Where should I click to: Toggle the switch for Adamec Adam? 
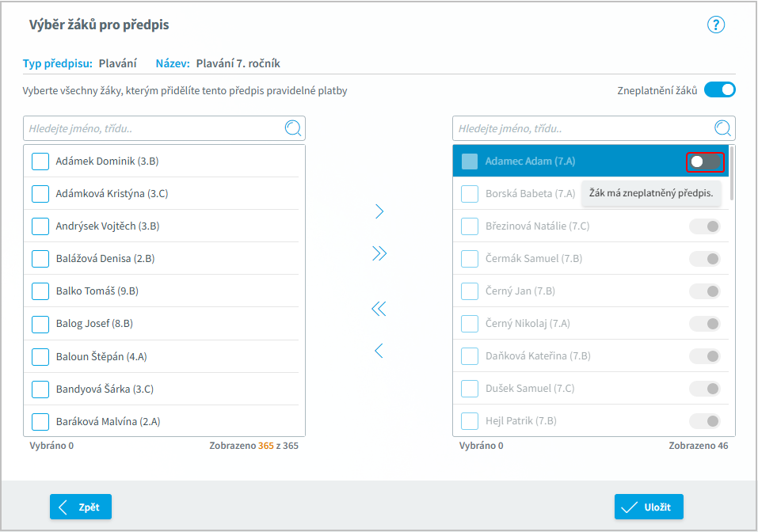tap(705, 161)
